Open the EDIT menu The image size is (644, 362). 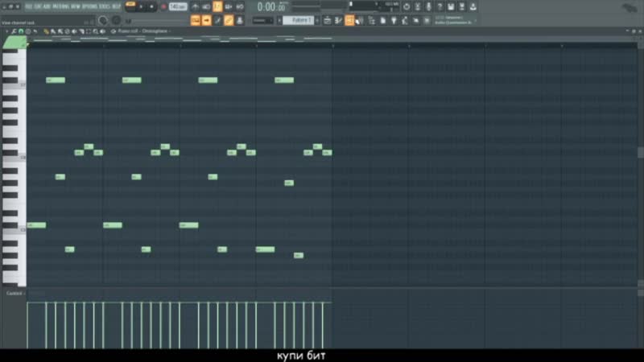tap(36, 6)
